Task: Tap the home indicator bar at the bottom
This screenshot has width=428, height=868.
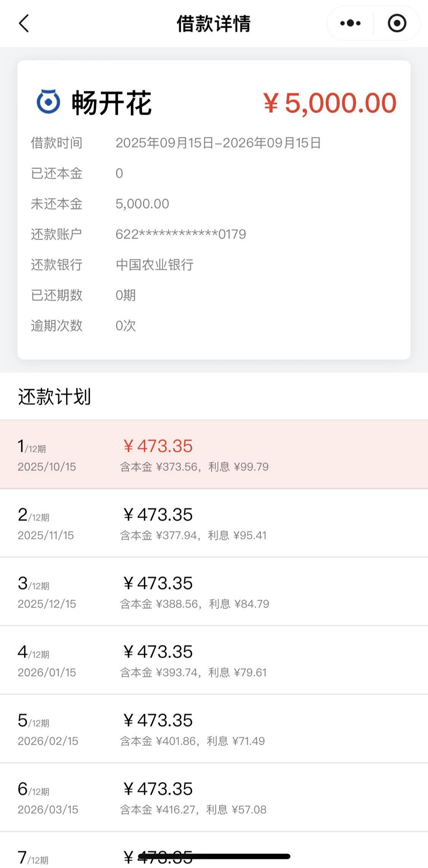Action: coord(214,856)
